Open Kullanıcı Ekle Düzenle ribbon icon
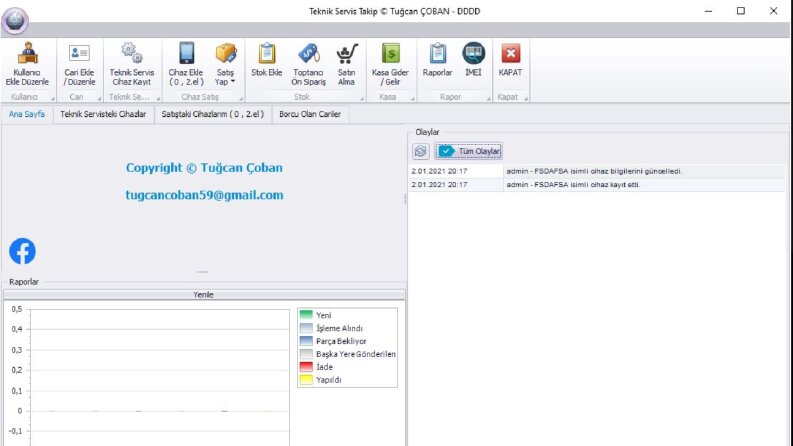The width and height of the screenshot is (793, 446). coord(27,54)
